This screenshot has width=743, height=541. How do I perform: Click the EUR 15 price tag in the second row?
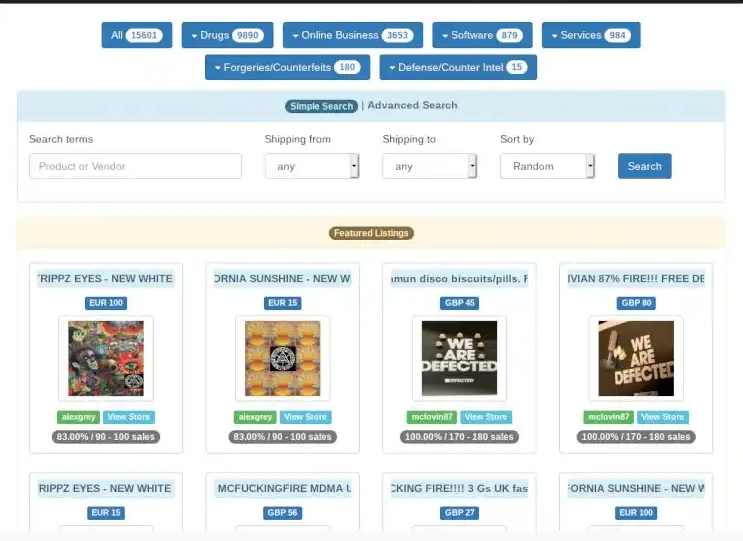(106, 513)
